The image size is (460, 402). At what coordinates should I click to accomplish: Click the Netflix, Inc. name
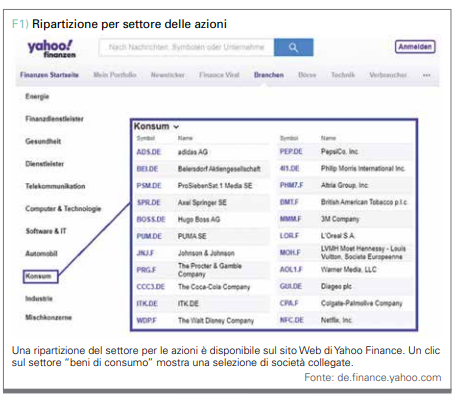pyautogui.click(x=337, y=320)
